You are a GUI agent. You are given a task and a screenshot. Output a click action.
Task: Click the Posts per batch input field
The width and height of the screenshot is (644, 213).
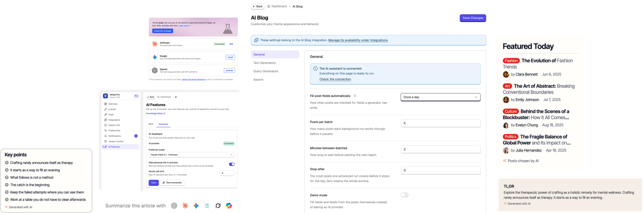click(x=440, y=123)
